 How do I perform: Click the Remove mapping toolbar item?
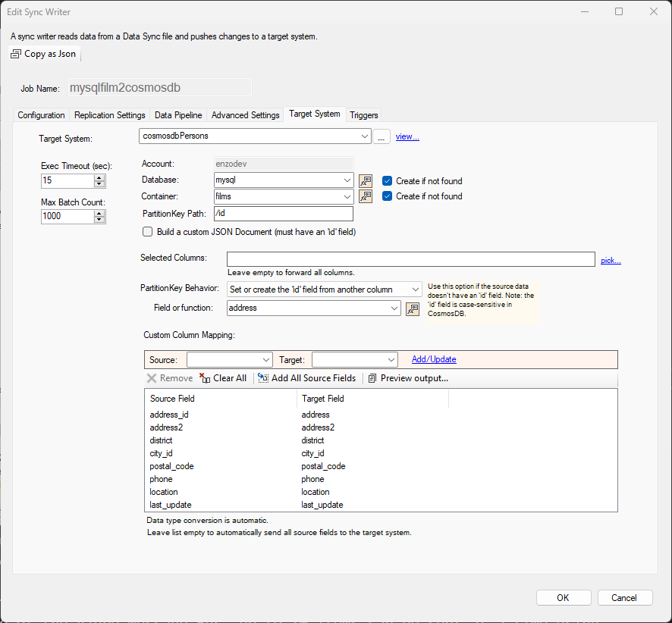point(170,378)
